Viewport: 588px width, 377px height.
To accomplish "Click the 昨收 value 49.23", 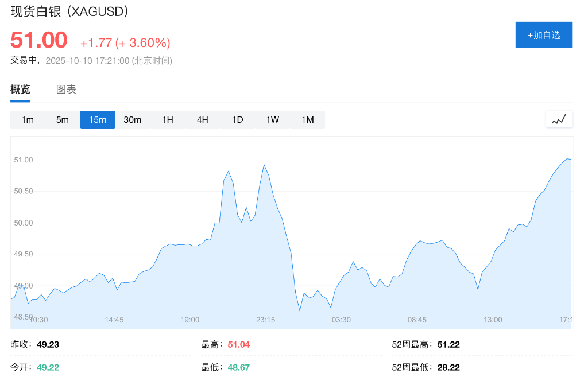I will click(48, 345).
